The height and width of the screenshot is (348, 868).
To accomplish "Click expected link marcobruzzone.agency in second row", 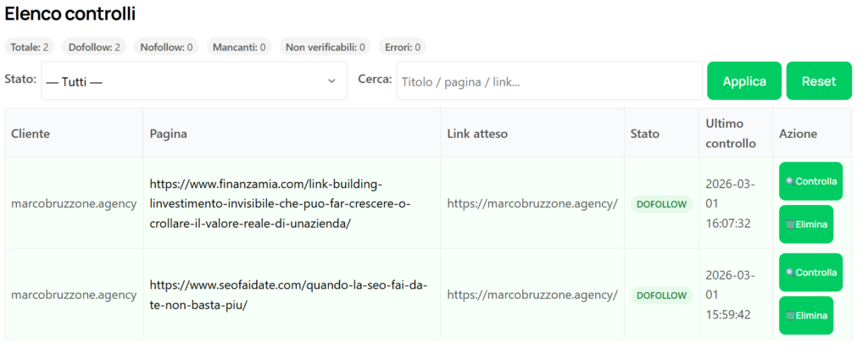I will point(532,296).
